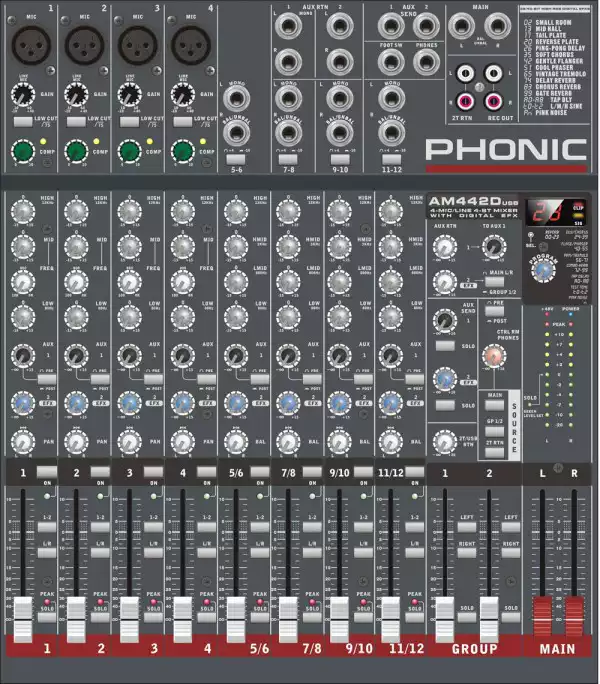Click channel 4 green COMP knob
The height and width of the screenshot is (684, 600).
pos(183,152)
